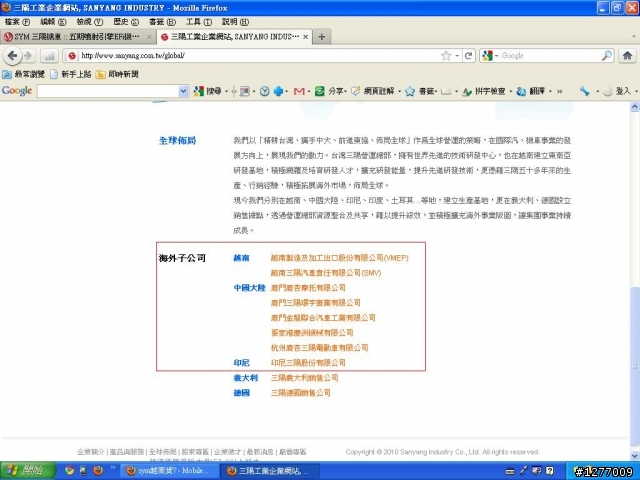This screenshot has width=640, height=480.
Task: Open the 檢視 menu
Action: point(89,22)
